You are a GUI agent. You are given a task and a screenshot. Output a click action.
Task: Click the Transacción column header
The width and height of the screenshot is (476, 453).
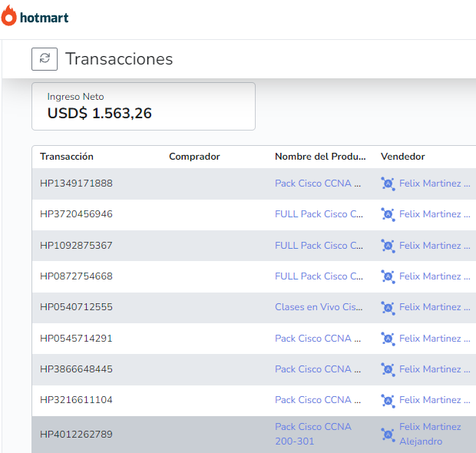coord(67,157)
